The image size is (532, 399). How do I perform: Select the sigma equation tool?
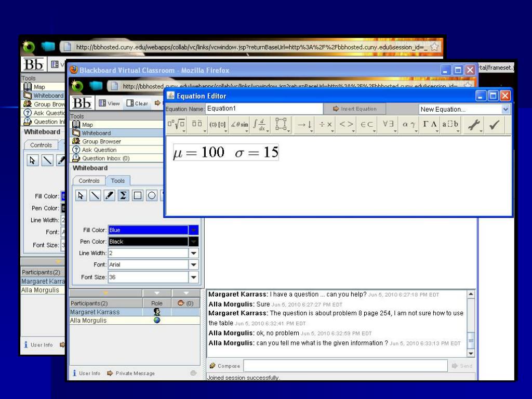(x=123, y=195)
